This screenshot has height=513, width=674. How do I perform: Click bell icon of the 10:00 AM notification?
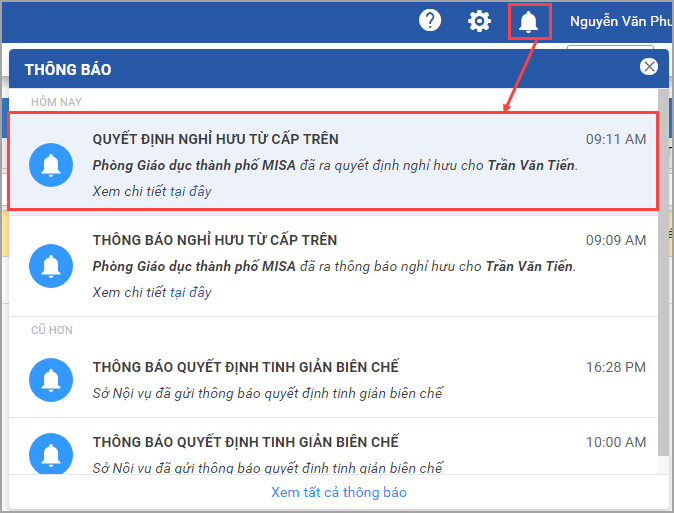50,453
